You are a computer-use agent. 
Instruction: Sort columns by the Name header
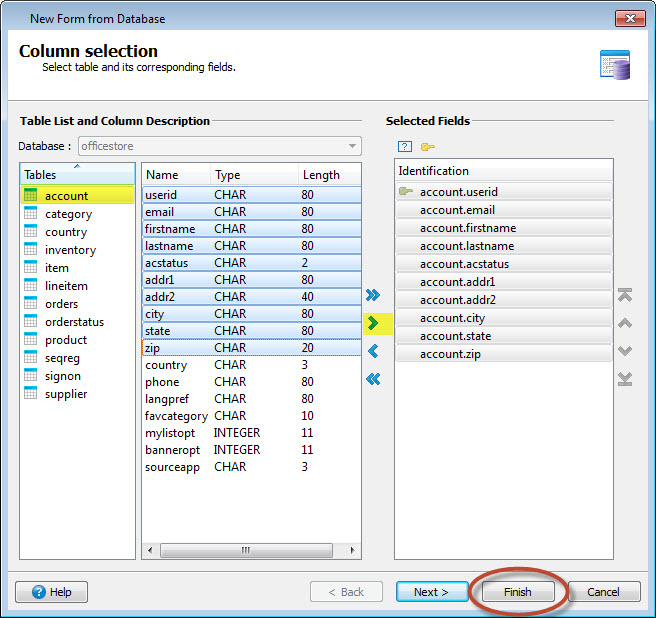175,175
